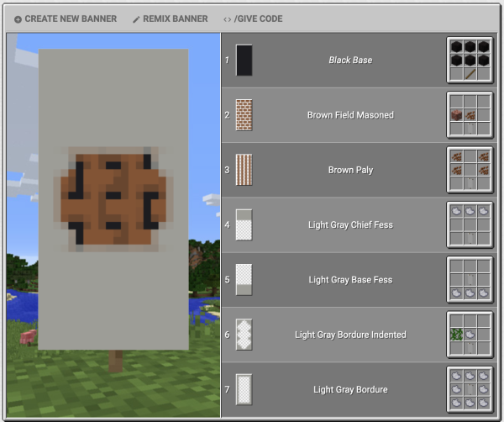The height and width of the screenshot is (422, 504).
Task: Click the Black Base crafting grid icon
Action: (467, 61)
